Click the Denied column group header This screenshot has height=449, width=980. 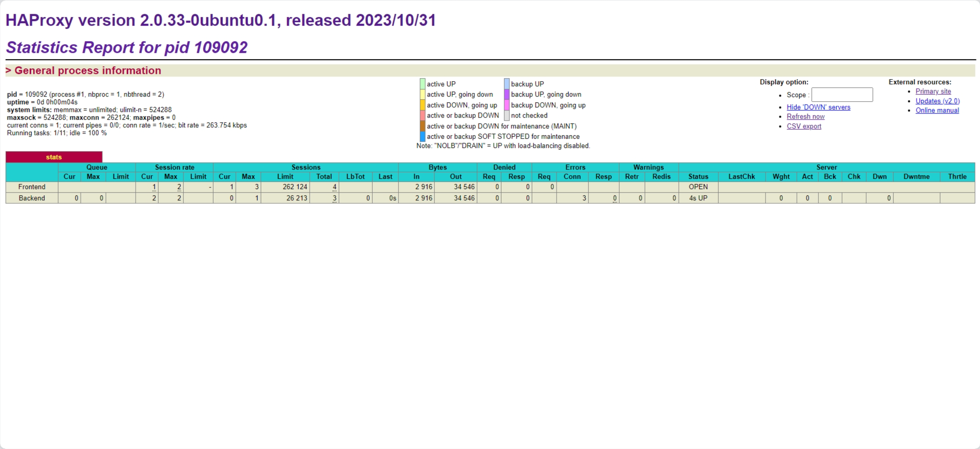[x=505, y=167]
